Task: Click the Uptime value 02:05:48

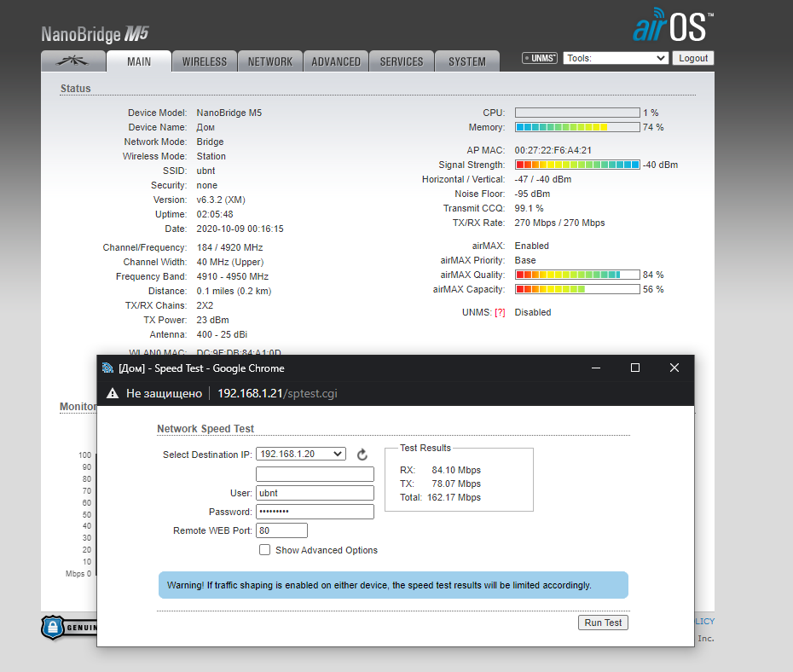Action: [x=215, y=214]
